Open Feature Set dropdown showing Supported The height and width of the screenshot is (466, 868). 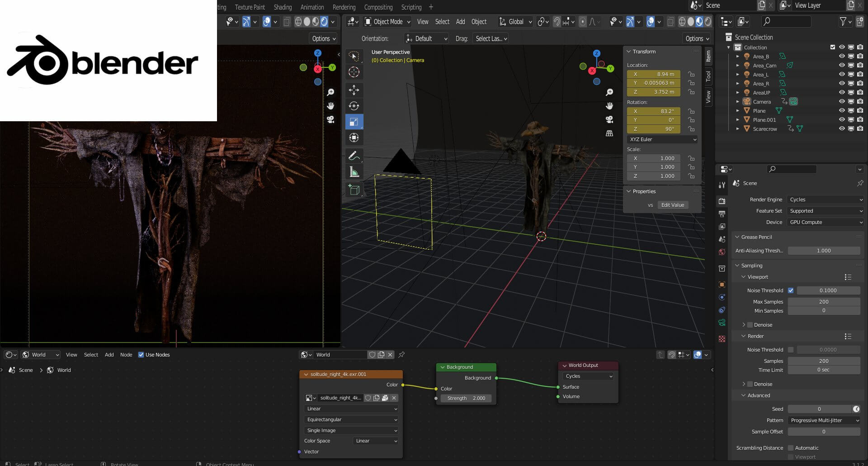tap(826, 211)
